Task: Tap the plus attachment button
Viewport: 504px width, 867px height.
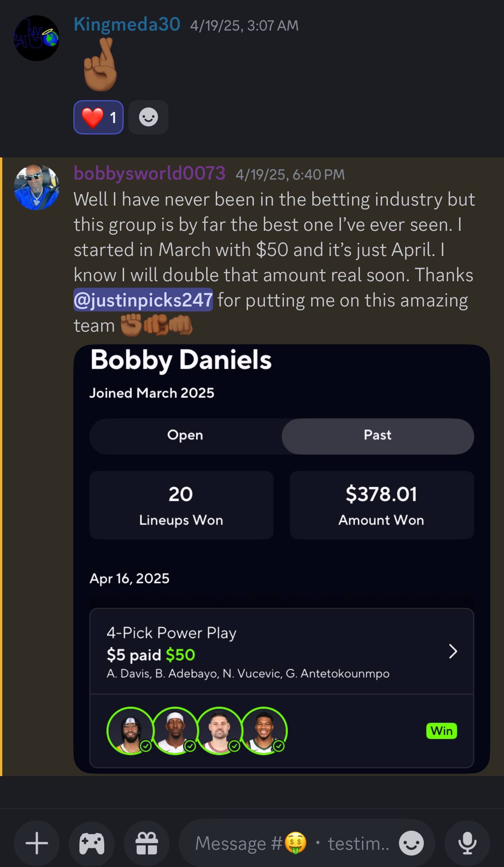Action: tap(37, 843)
